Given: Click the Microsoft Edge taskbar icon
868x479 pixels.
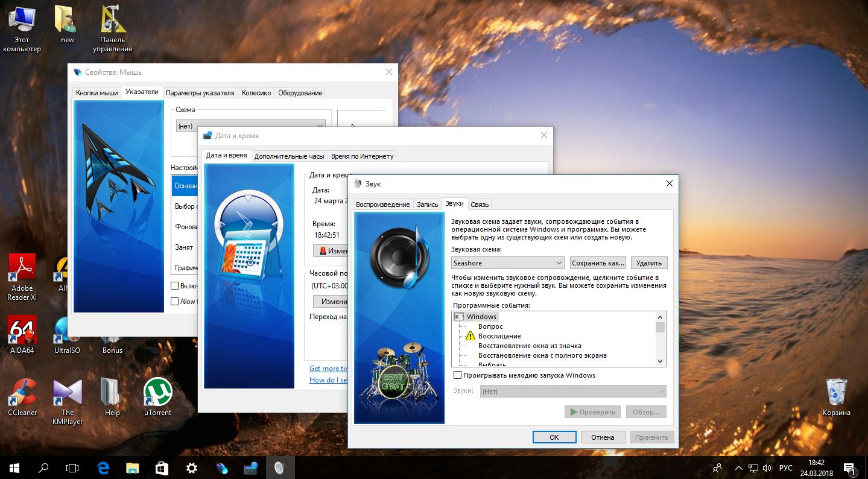Looking at the screenshot, I should point(103,468).
